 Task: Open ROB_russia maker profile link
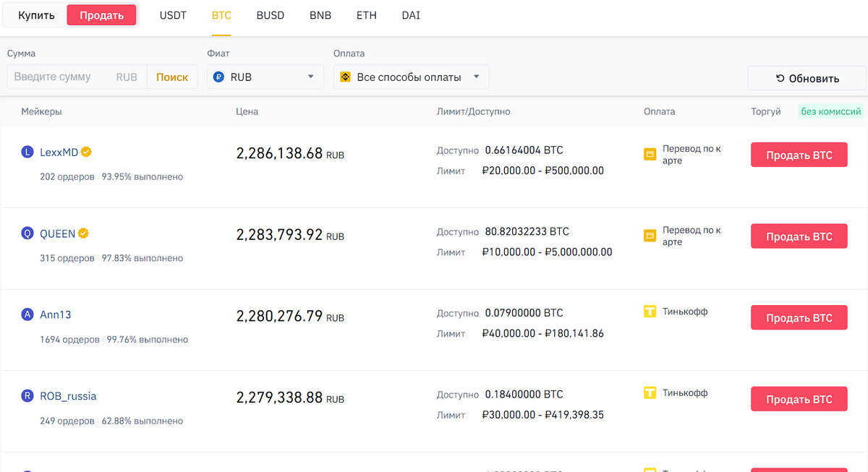pyautogui.click(x=68, y=396)
